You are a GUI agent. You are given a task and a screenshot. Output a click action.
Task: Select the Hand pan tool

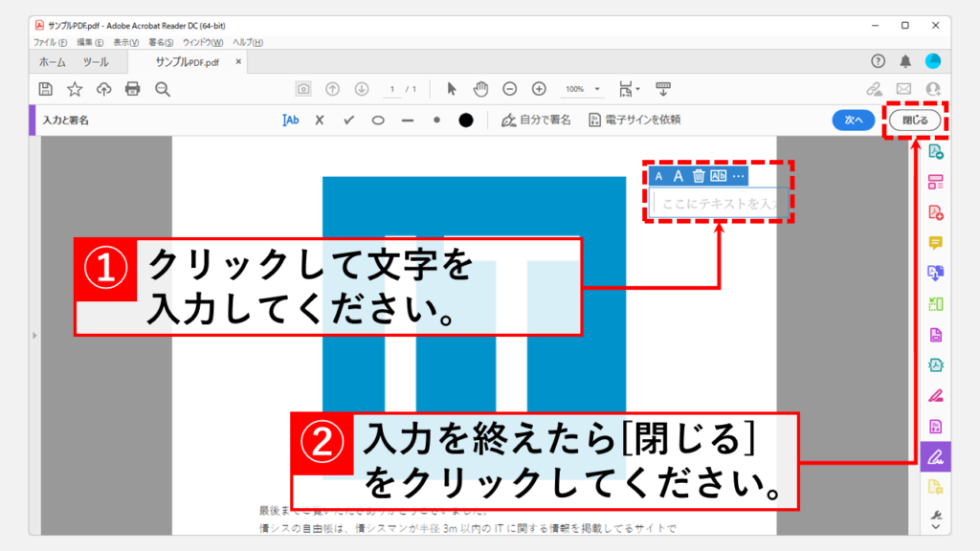point(480,89)
